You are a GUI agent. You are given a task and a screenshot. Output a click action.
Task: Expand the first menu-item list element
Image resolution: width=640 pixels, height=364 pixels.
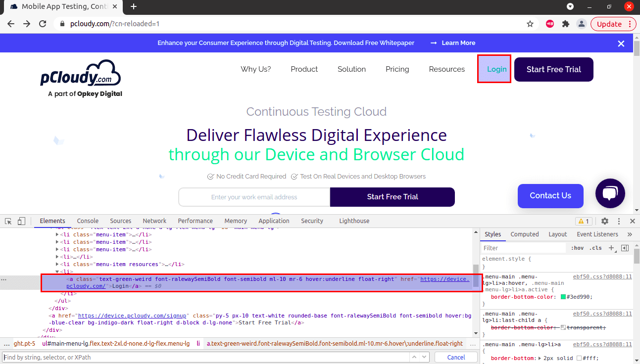pos(57,234)
